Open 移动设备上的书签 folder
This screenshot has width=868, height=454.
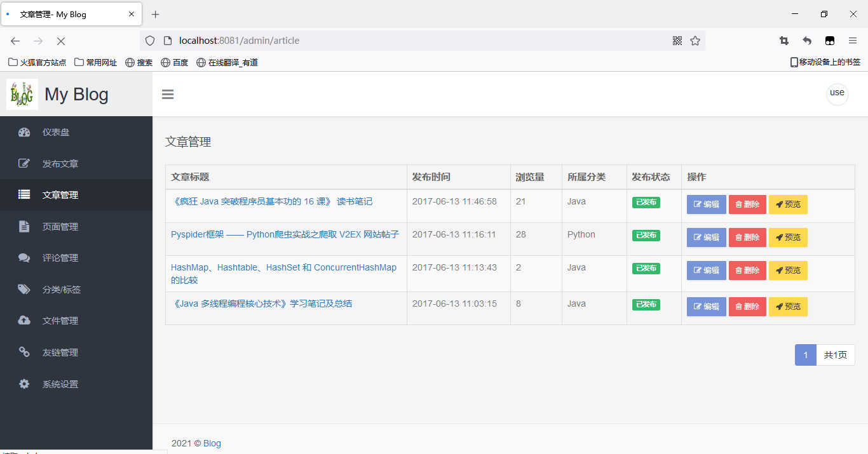pos(825,62)
